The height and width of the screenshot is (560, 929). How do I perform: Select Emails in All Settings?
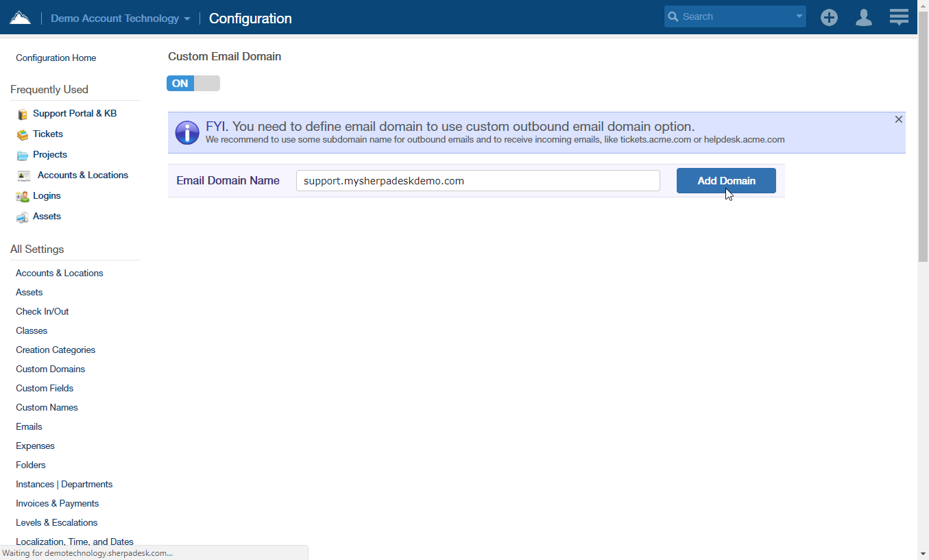pos(29,426)
